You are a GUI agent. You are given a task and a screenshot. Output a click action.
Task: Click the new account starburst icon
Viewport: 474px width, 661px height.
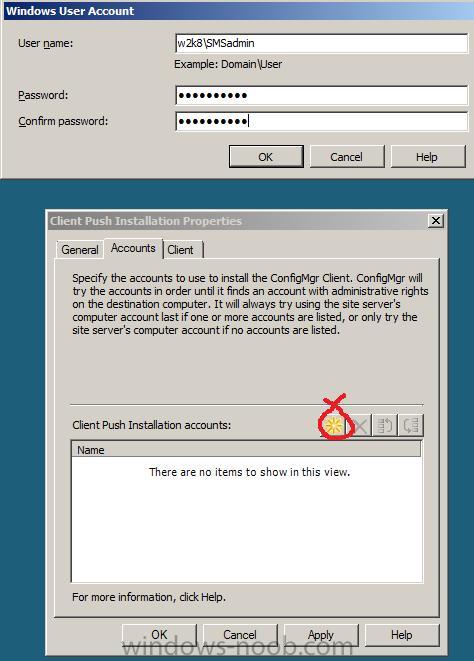point(334,426)
